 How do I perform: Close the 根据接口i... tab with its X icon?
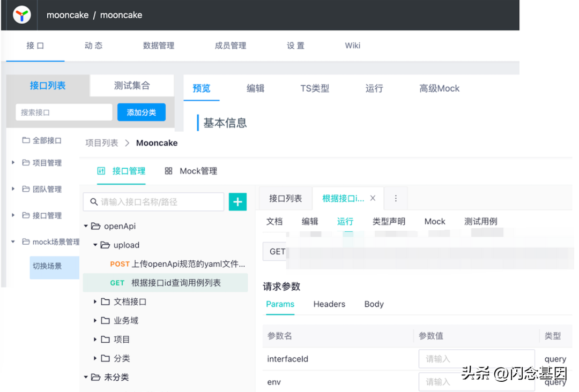tap(373, 198)
